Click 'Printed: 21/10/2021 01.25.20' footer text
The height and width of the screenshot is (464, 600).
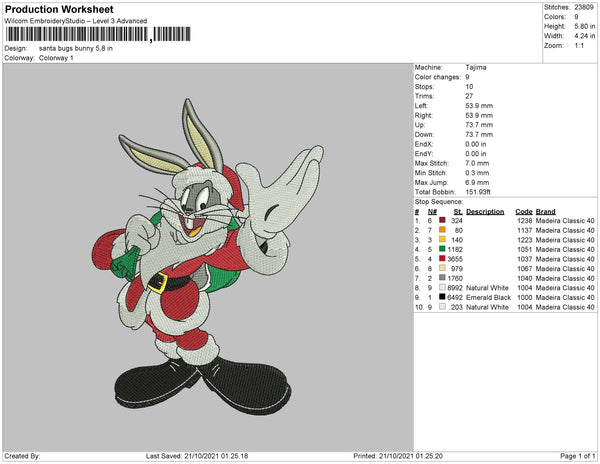tap(398, 456)
